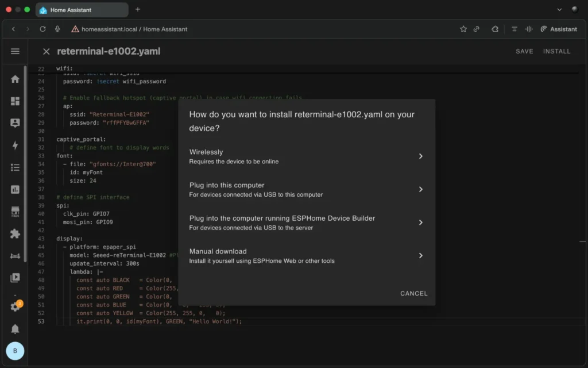Expand the Wirelessly option chevron
This screenshot has width=588, height=368.
[x=421, y=156]
